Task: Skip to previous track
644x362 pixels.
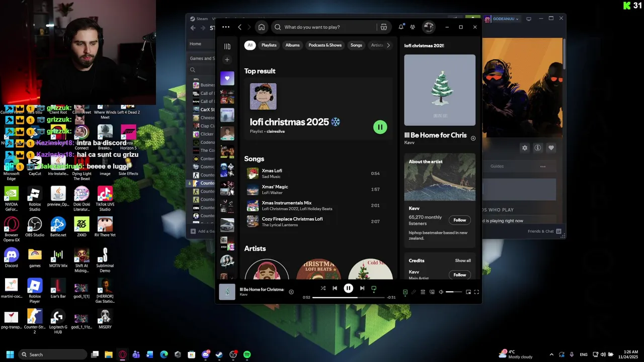Action: click(x=335, y=288)
